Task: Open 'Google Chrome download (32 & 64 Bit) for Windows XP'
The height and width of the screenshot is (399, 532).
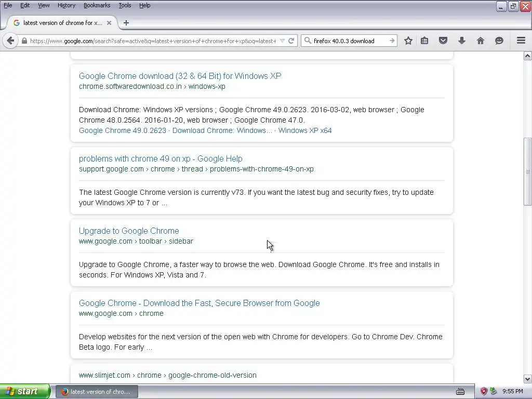Action: click(x=180, y=76)
